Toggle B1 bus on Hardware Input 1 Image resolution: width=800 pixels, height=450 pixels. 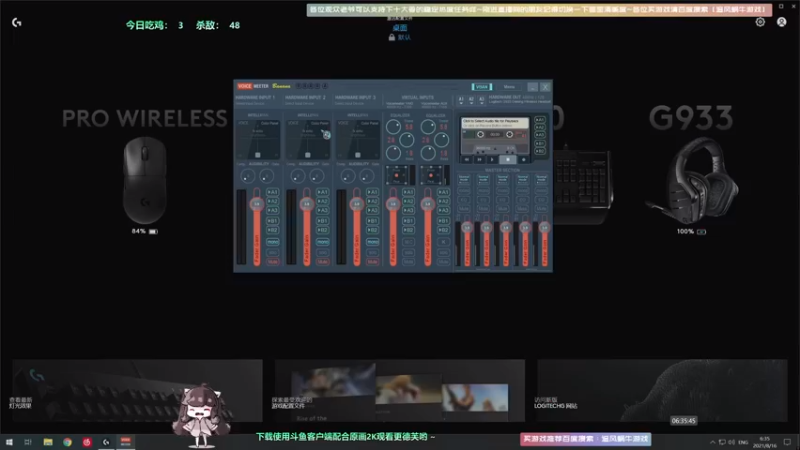[272, 221]
